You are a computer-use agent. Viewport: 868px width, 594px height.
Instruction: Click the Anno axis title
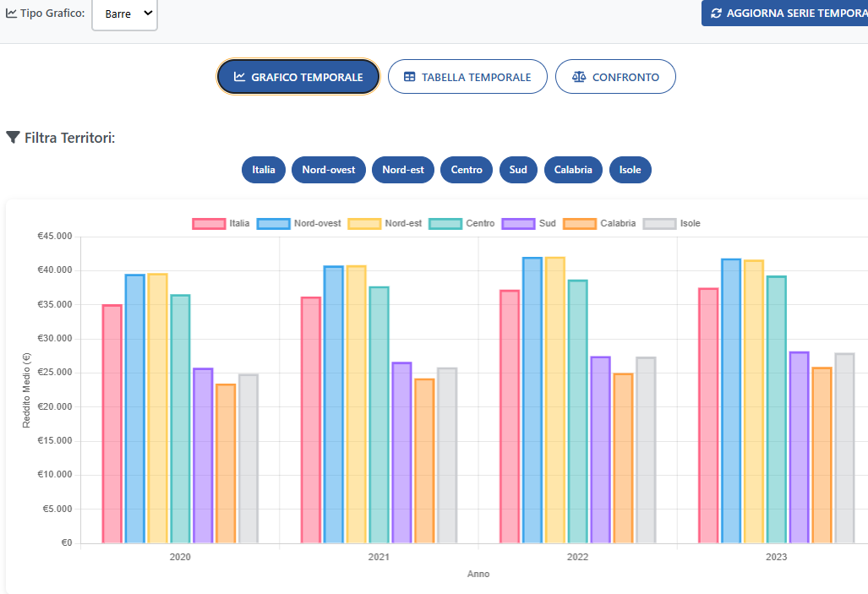(478, 574)
